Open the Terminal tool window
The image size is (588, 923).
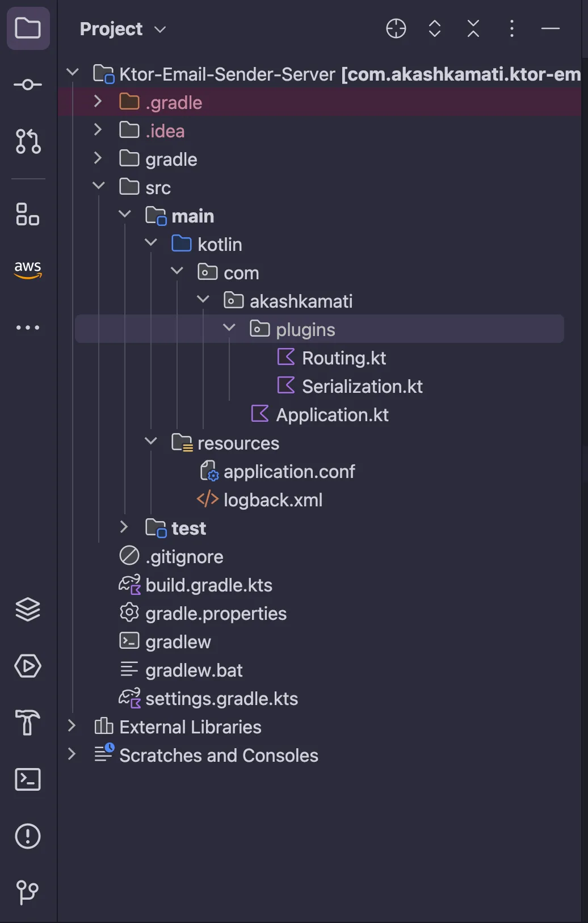(x=28, y=779)
